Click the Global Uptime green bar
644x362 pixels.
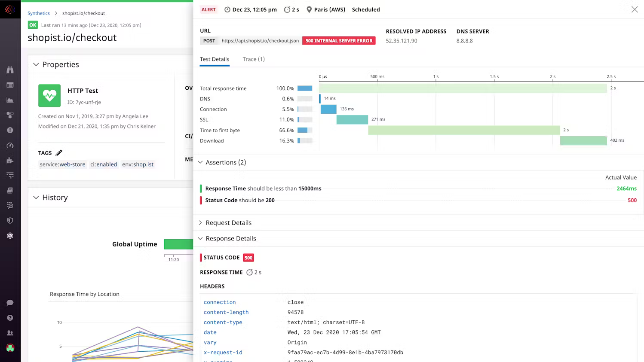pyautogui.click(x=178, y=244)
